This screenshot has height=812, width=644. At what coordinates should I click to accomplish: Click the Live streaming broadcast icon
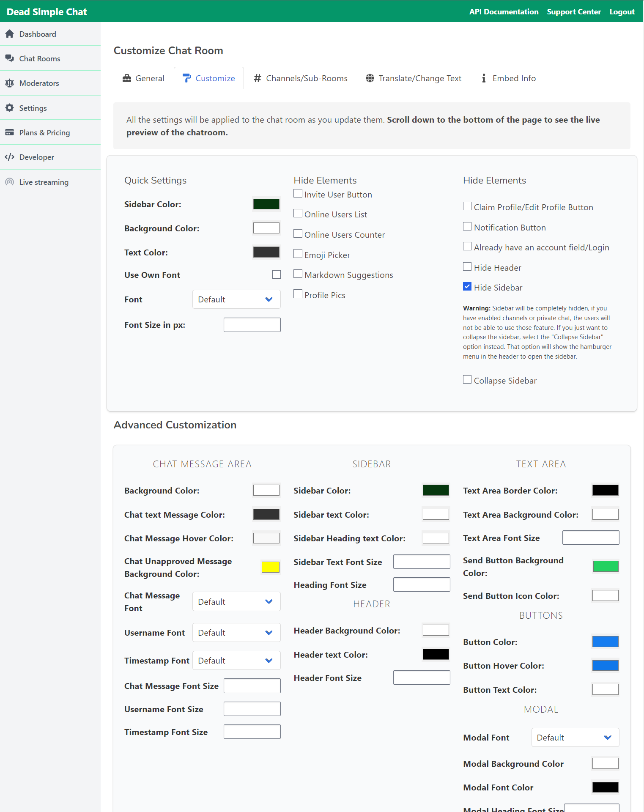[x=10, y=182]
